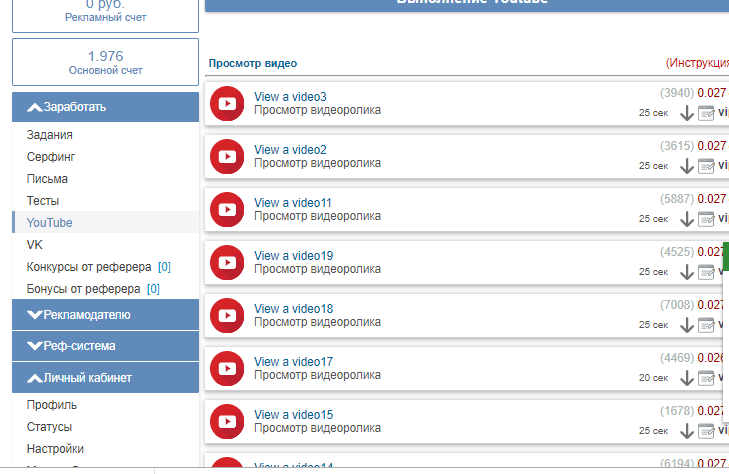Click YouTube play icon for View a video17
This screenshot has height=474, width=729.
pos(227,368)
